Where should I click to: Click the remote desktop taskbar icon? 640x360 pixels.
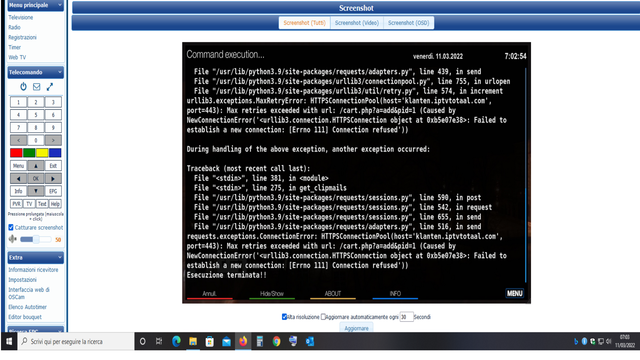coord(293,341)
